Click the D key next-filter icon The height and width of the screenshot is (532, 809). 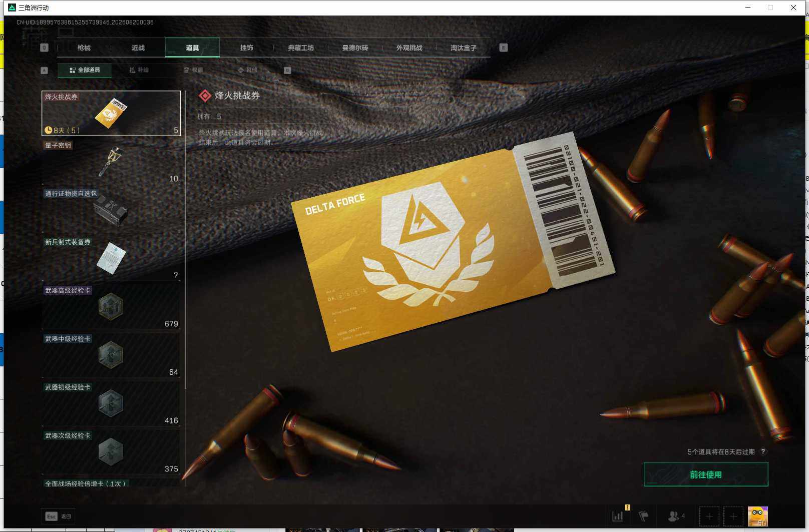tap(287, 71)
